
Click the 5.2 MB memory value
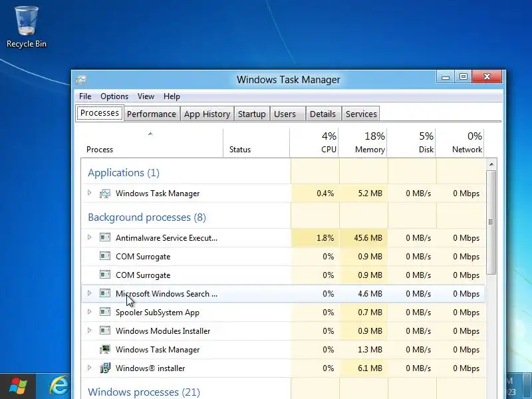[370, 194]
